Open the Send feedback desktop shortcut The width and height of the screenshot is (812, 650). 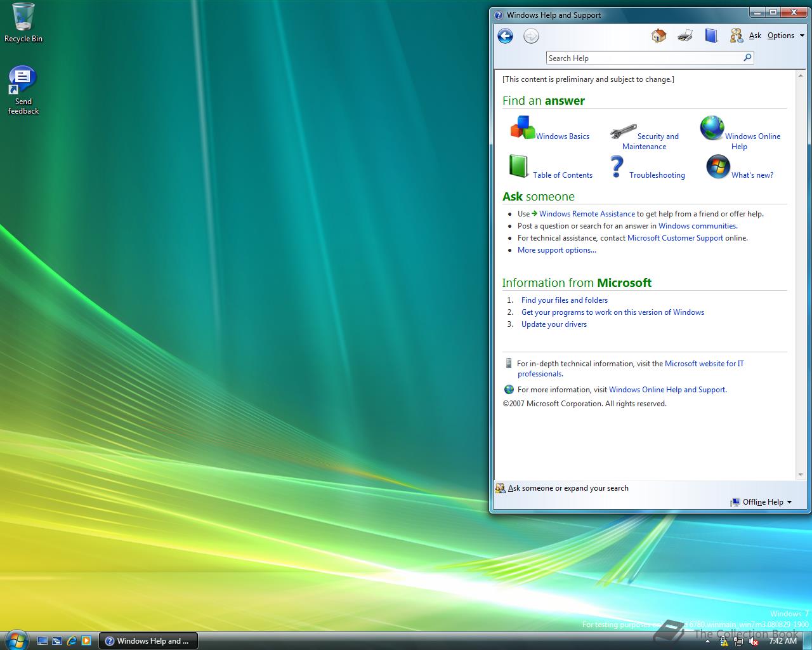(23, 91)
